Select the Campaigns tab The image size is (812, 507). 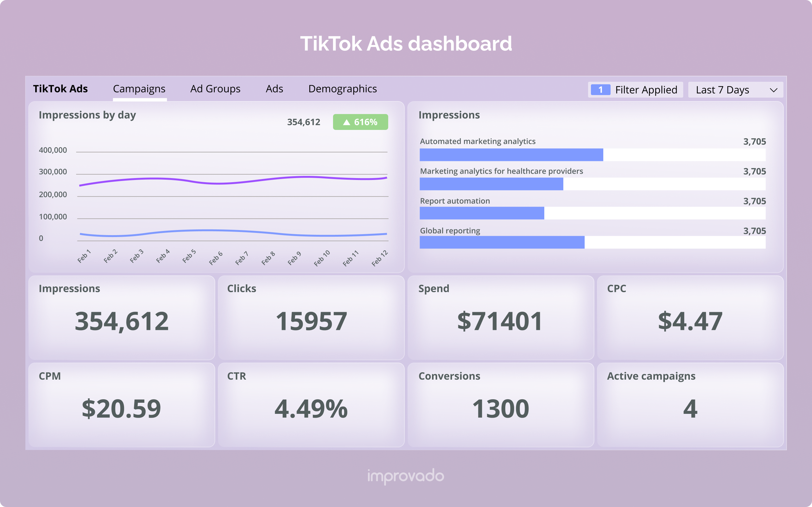(139, 89)
